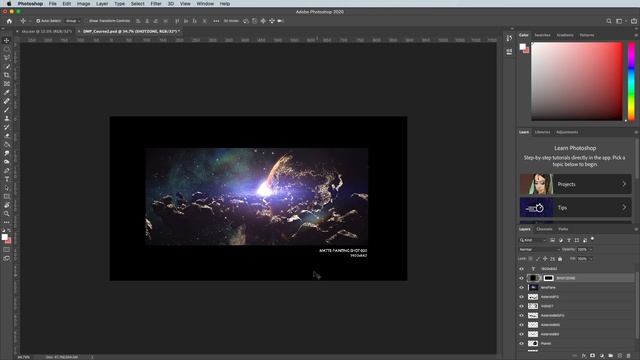Select the Crop tool
Image resolution: width=640 pixels, height=360 pixels.
click(x=7, y=75)
